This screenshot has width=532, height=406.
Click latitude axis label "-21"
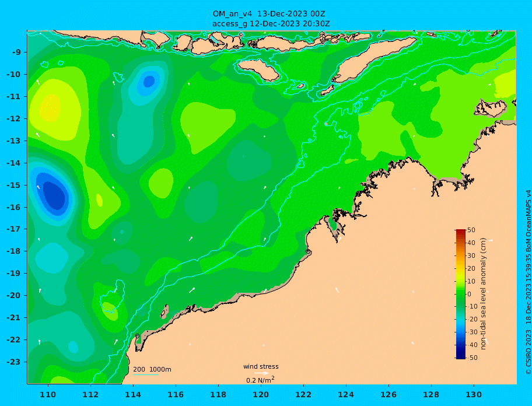point(13,318)
